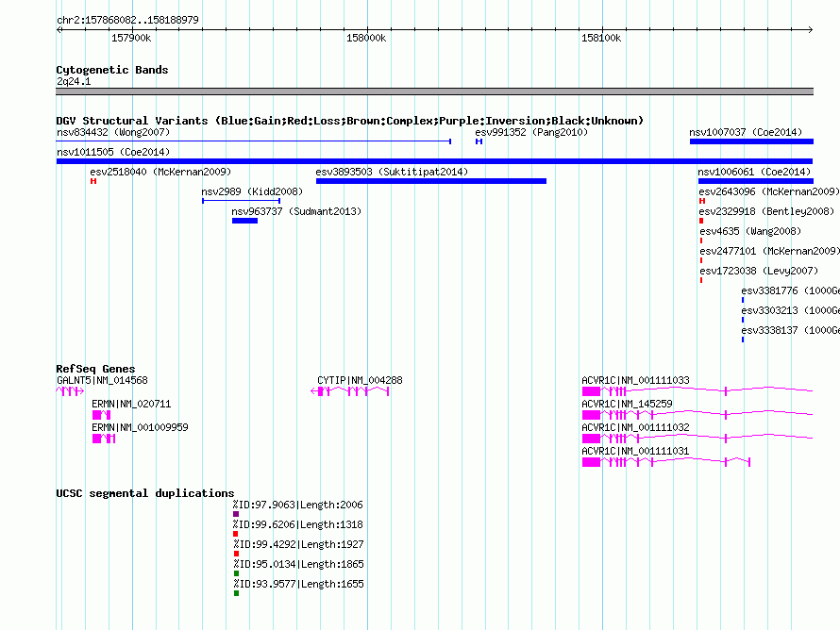The height and width of the screenshot is (630, 840).
Task: Select the green duplication %ID:95.0134 square
Action: 236,573
